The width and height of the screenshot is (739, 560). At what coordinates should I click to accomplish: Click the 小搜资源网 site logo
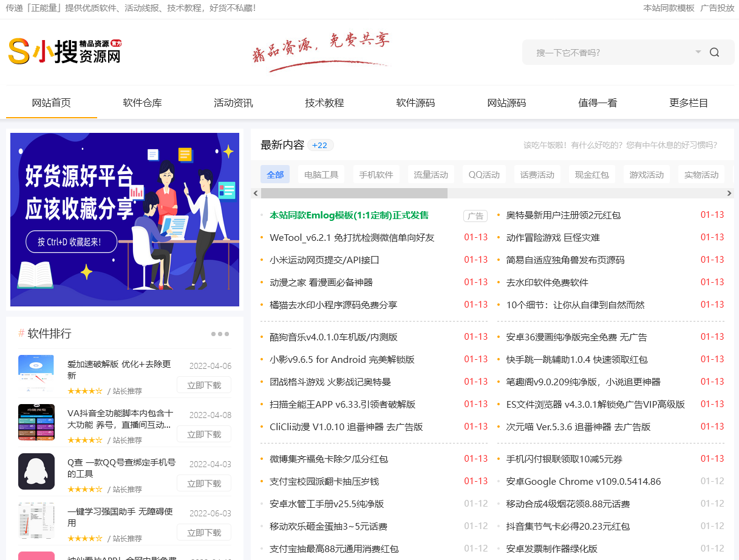[63, 51]
